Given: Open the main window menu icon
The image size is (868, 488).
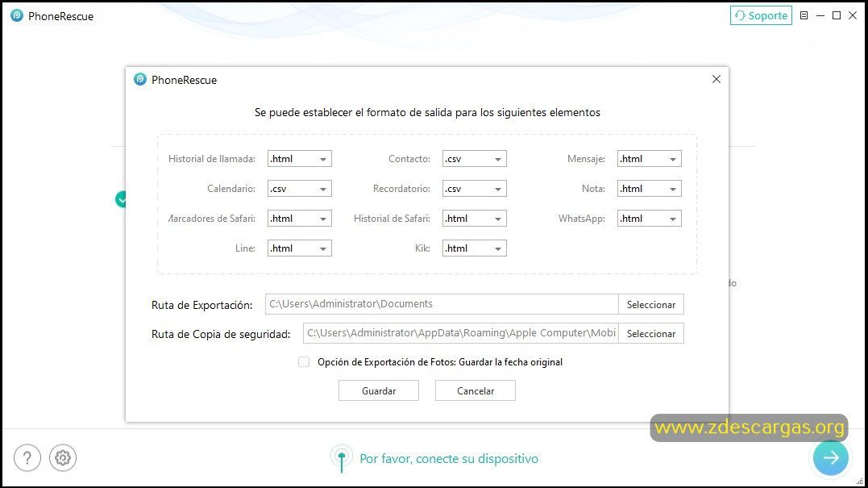Looking at the screenshot, I should 804,15.
